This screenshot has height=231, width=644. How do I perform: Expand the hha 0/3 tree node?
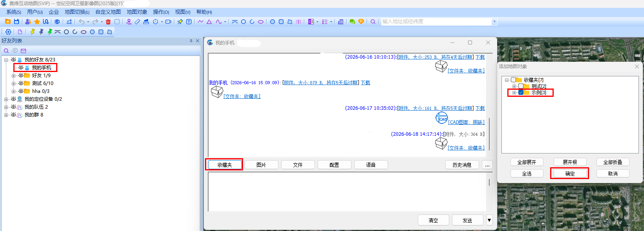tap(13, 91)
